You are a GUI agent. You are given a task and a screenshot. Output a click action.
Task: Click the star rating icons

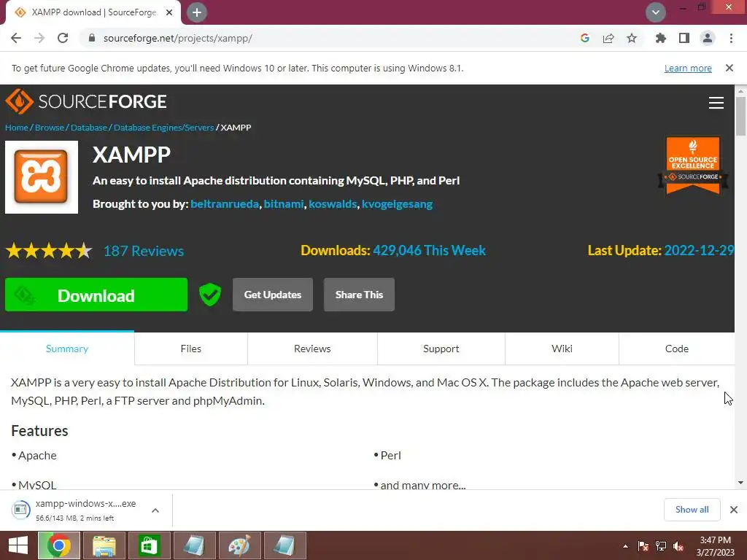pos(49,251)
